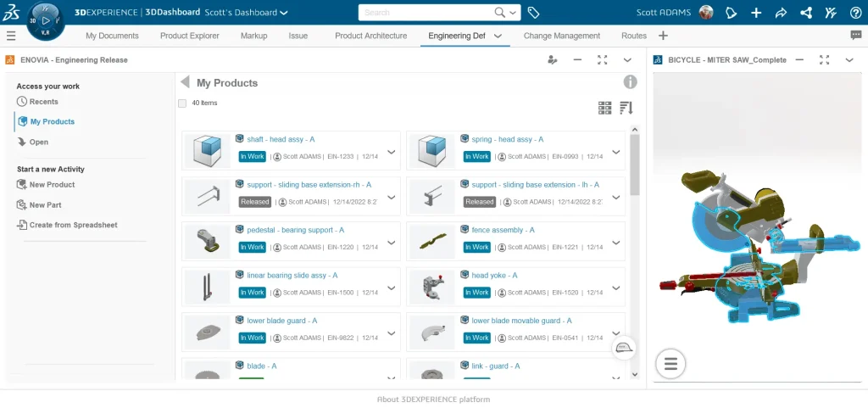Click the New Product link
The height and width of the screenshot is (408, 868).
tap(52, 185)
